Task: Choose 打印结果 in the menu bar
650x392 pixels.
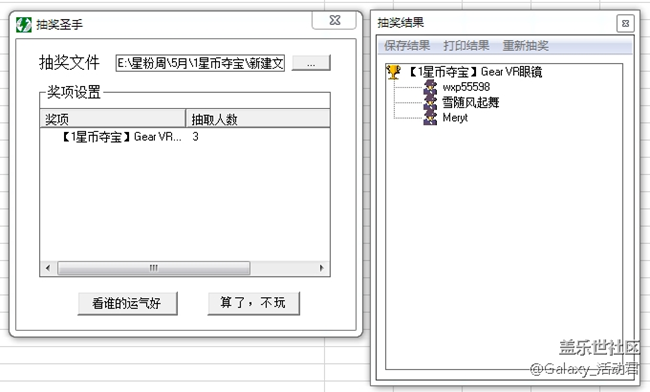Action: [x=466, y=46]
